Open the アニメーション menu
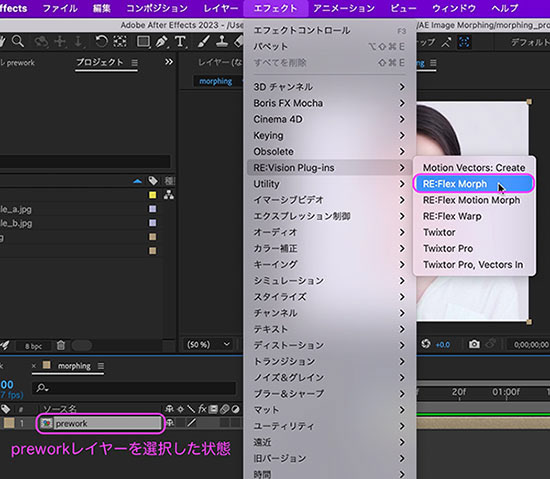Screen dimensions: 550x479 click(x=344, y=8)
